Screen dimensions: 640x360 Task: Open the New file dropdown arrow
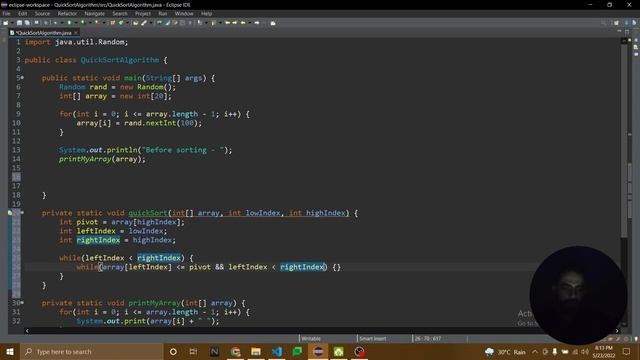click(12, 23)
